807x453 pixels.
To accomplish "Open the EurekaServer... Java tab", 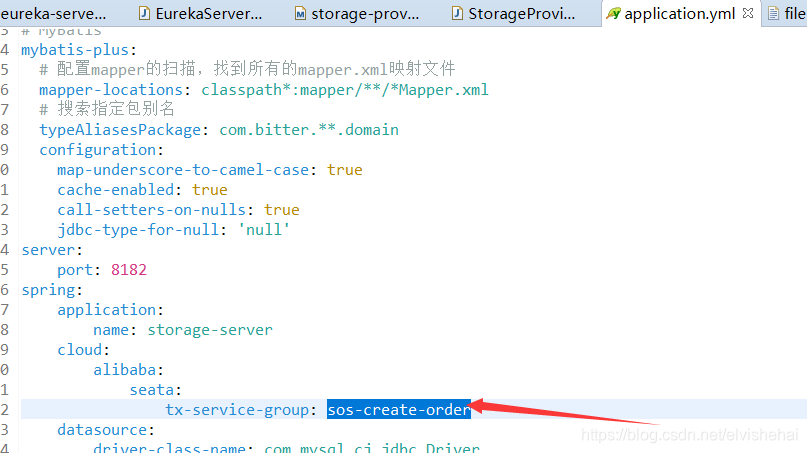I will (x=202, y=14).
